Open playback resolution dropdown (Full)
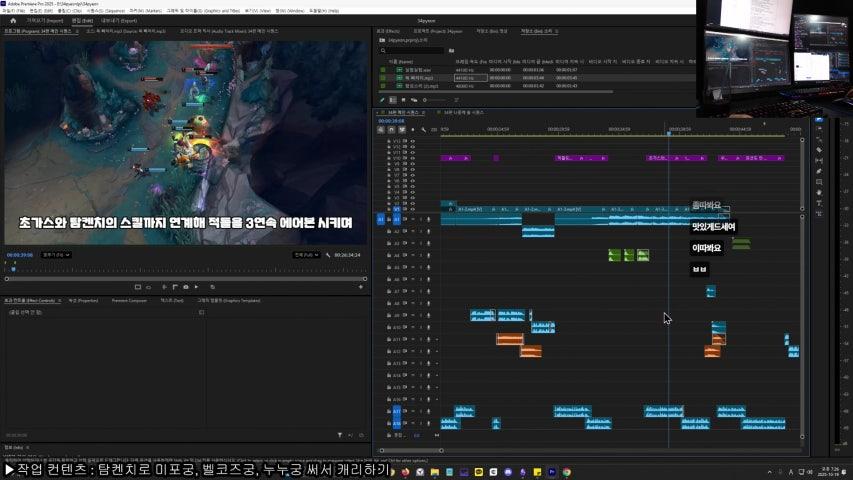This screenshot has width=853, height=480. tap(306, 255)
